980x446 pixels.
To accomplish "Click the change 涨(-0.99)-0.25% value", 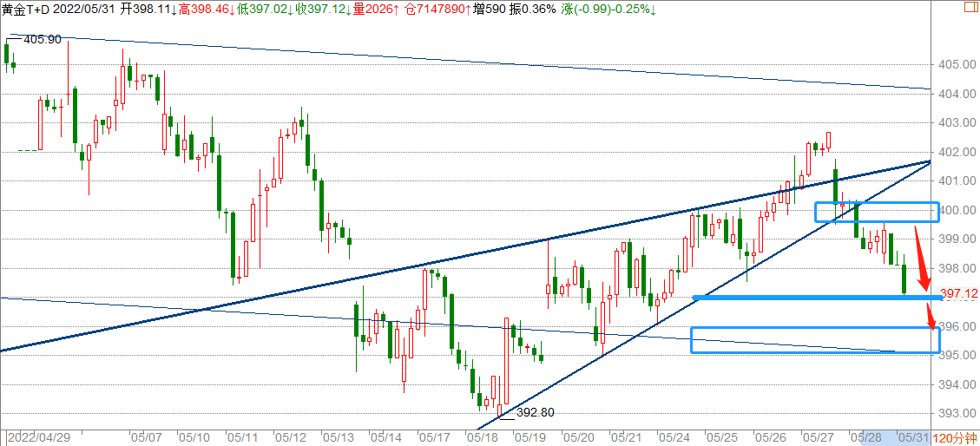I will tap(608, 10).
